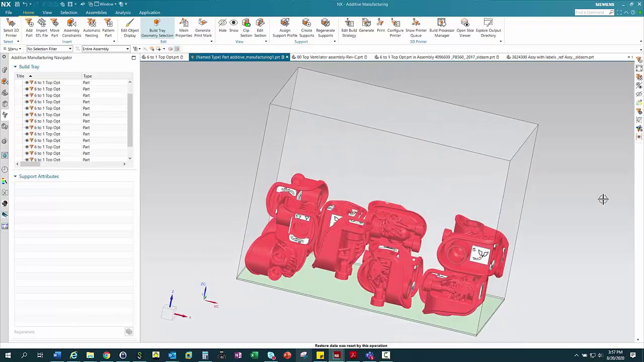
Task: Click Create Supports
Action: tap(306, 28)
